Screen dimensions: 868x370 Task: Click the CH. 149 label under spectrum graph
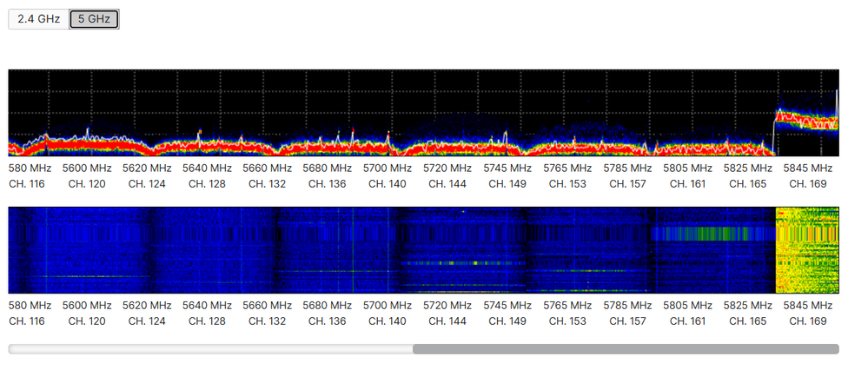507,184
